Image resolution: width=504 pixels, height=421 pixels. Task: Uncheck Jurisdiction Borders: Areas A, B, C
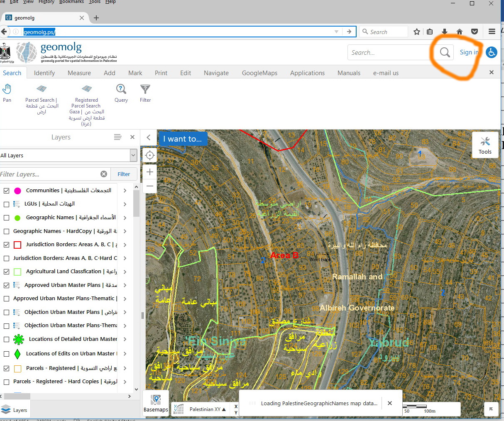(x=6, y=245)
